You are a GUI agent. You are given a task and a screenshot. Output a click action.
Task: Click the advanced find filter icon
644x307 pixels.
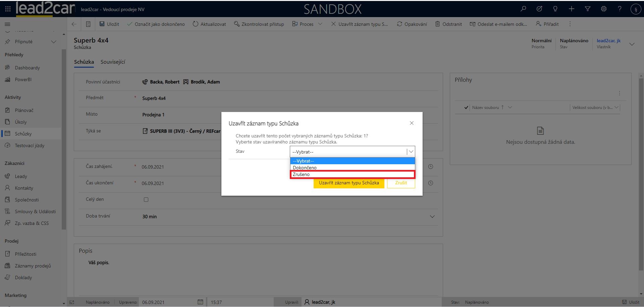[x=588, y=9]
